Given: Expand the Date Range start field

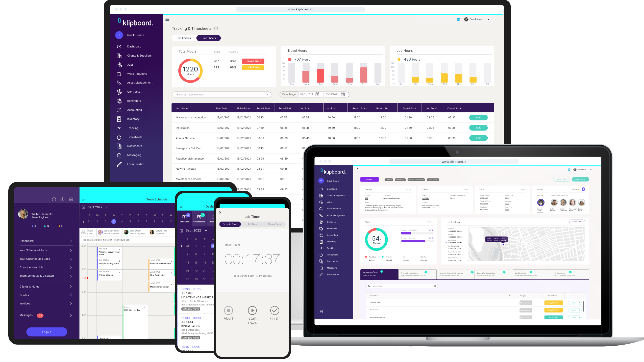Looking at the screenshot, I should 317,94.
